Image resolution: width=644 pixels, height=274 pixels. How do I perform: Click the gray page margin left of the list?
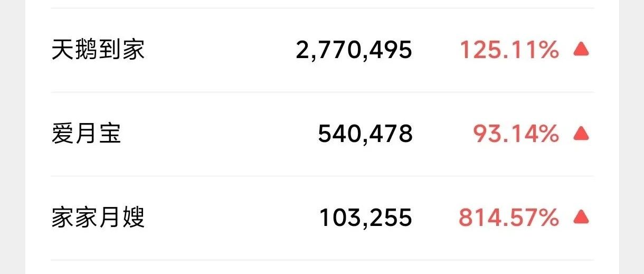pyautogui.click(x=12, y=137)
